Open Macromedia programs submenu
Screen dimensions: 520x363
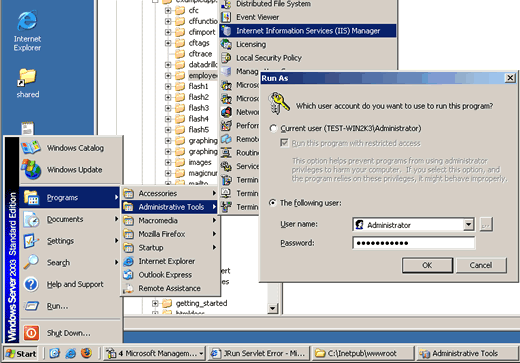coord(170,221)
